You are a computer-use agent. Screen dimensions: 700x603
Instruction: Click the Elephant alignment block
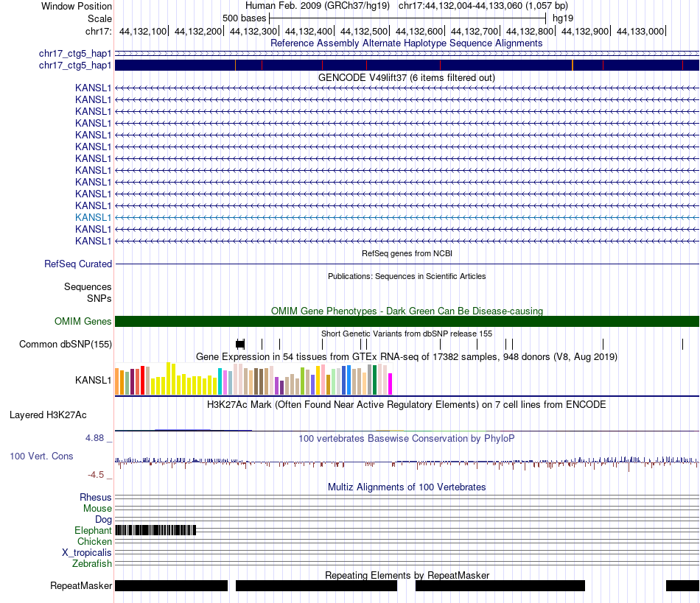pos(155,530)
